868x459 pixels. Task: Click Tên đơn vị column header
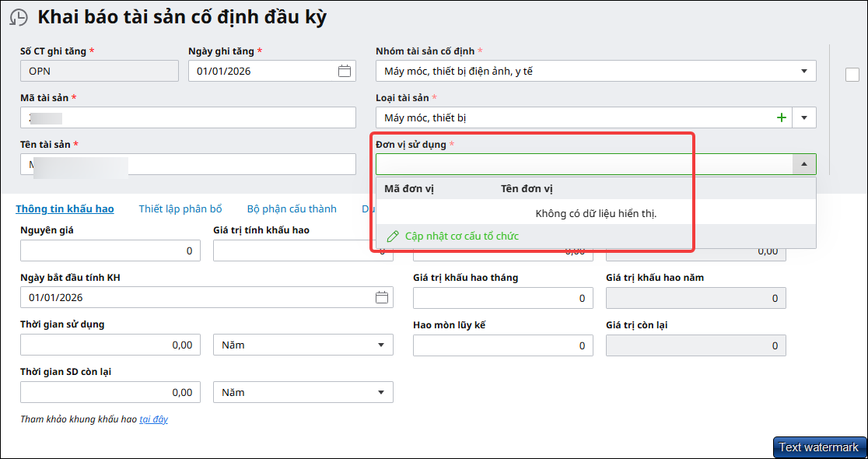[527, 189]
